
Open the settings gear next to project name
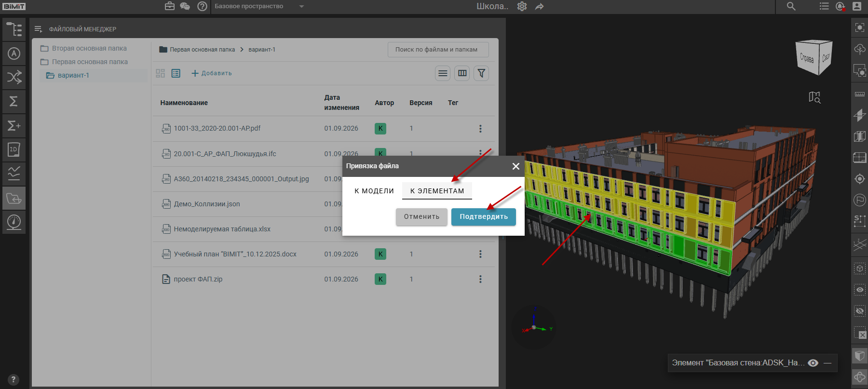(x=522, y=6)
